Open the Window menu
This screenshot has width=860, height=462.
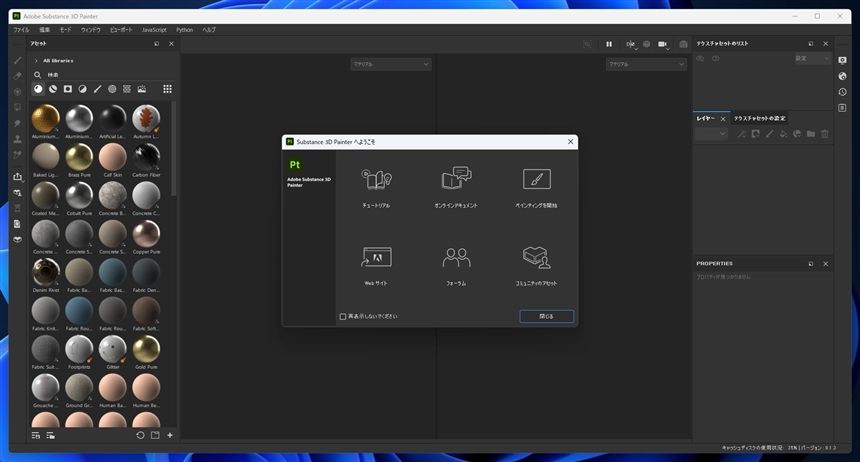tap(90, 30)
